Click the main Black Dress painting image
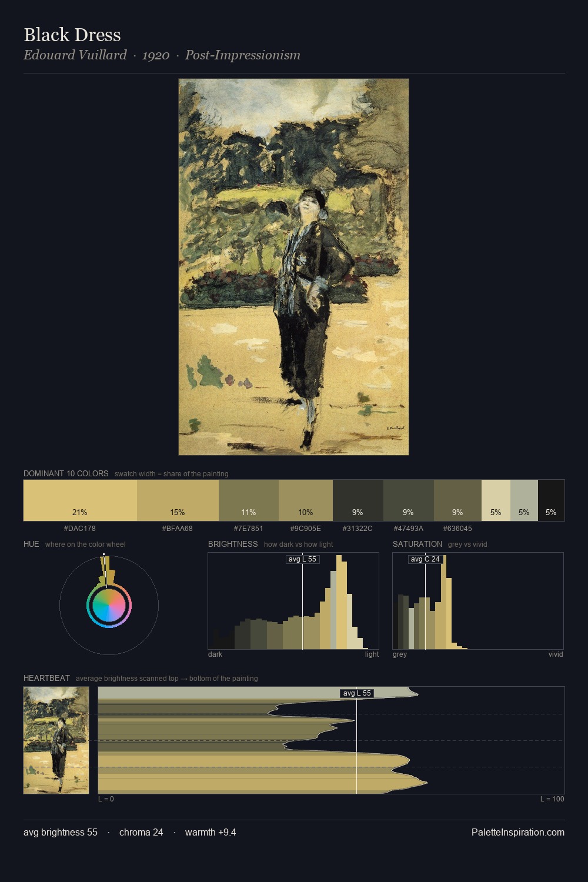This screenshot has width=588, height=882. pyautogui.click(x=293, y=267)
